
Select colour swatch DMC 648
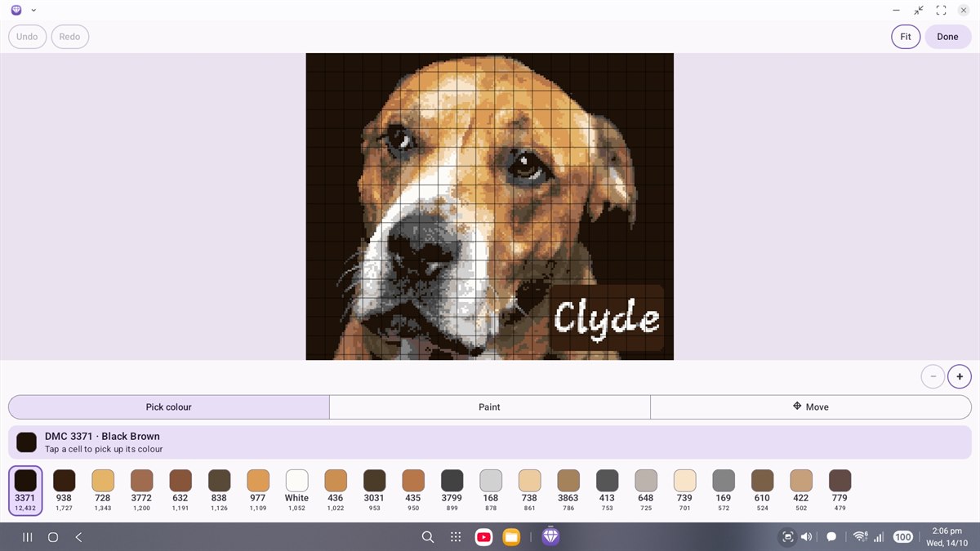click(646, 491)
